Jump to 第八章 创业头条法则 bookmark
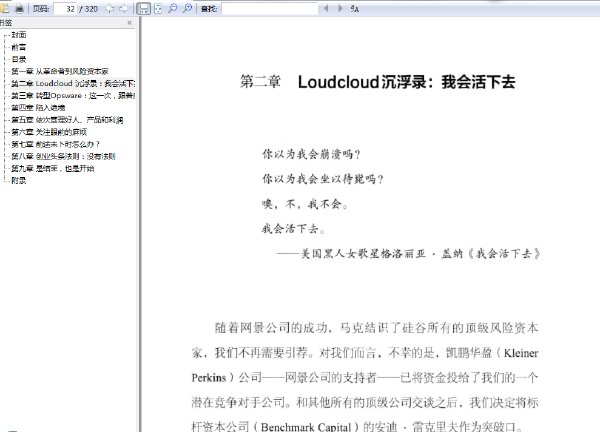The image size is (600, 432). 63,156
